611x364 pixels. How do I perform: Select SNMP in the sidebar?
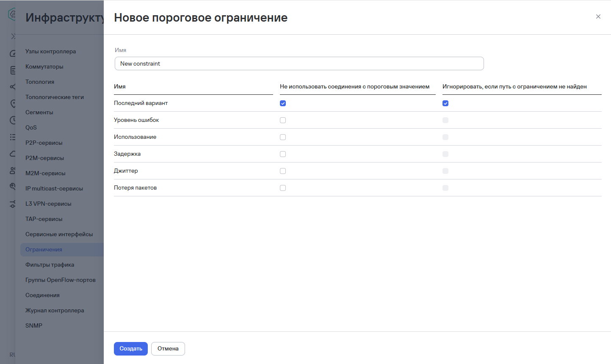[x=34, y=325]
